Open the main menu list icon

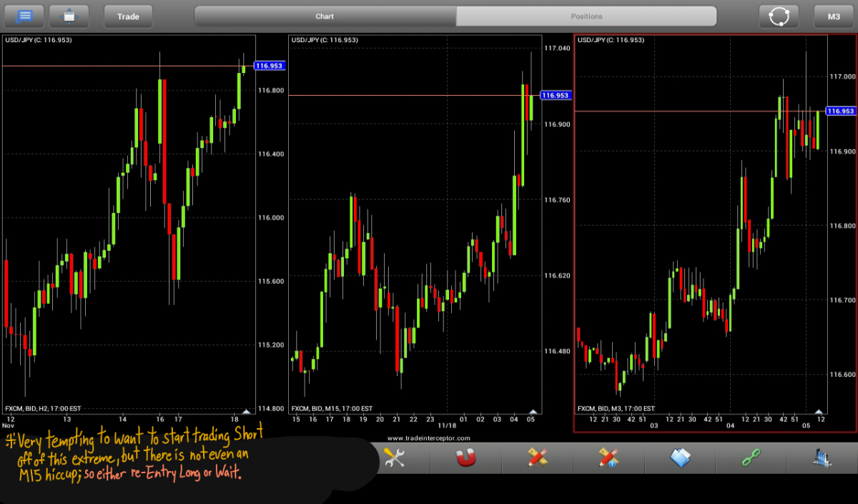tap(25, 16)
